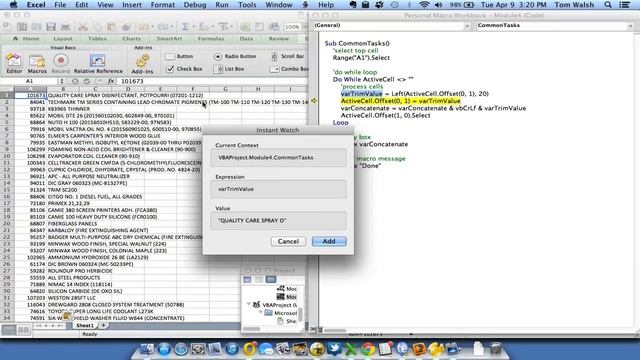This screenshot has width=640, height=360.
Task: Insert a List Box form control
Action: tap(229, 69)
